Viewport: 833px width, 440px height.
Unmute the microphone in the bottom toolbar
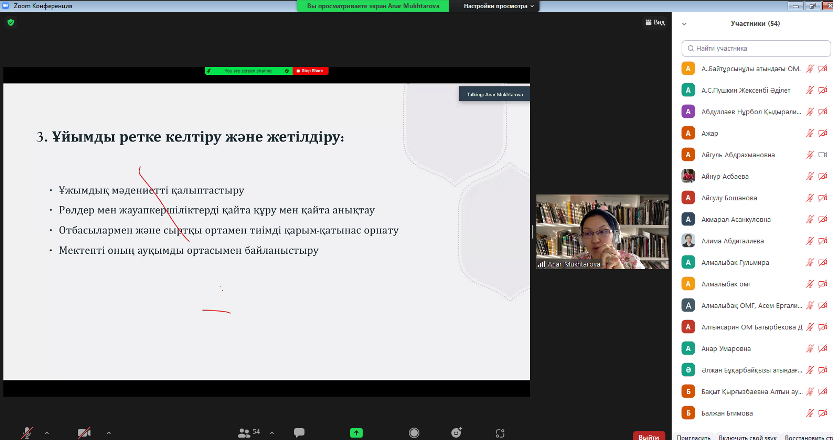[26, 432]
